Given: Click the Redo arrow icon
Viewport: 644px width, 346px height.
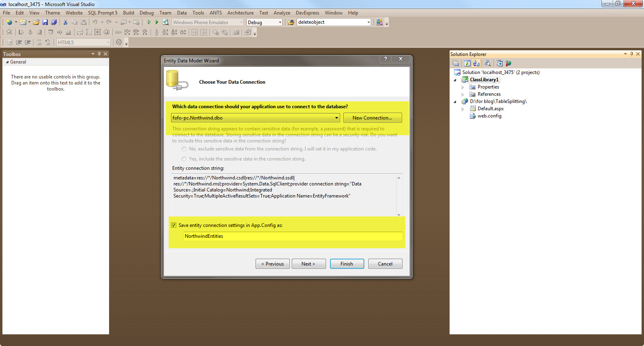Looking at the screenshot, I should pyautogui.click(x=109, y=22).
